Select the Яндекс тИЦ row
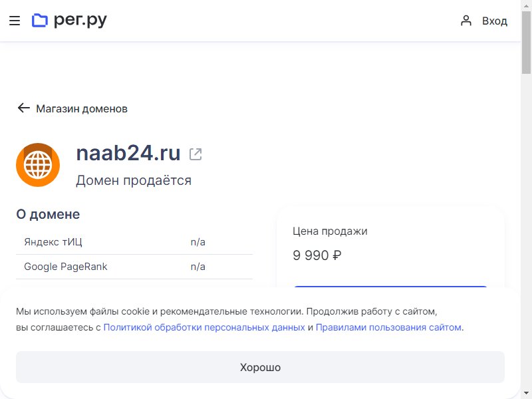This screenshot has height=399, width=532. point(134,242)
